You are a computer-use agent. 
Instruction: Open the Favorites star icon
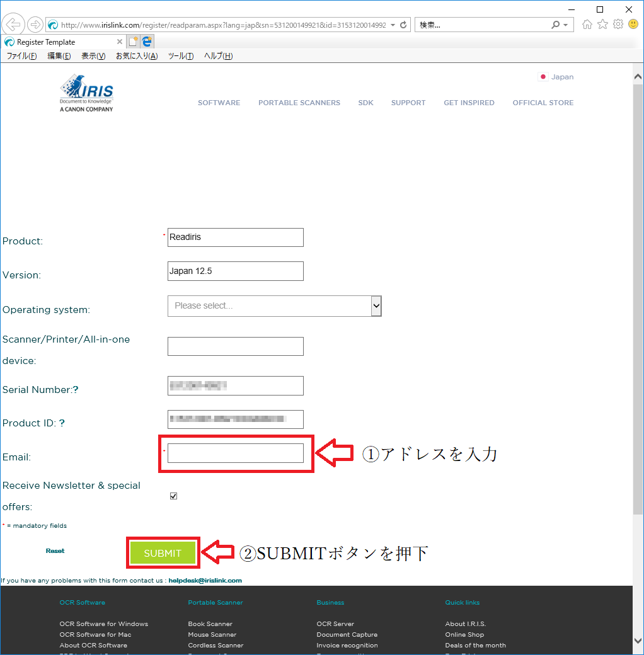602,25
